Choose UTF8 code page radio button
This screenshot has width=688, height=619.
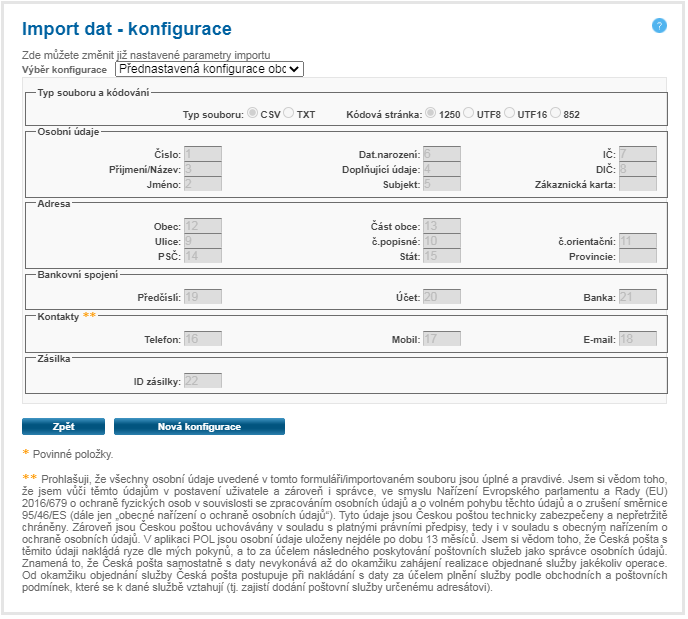click(x=469, y=113)
